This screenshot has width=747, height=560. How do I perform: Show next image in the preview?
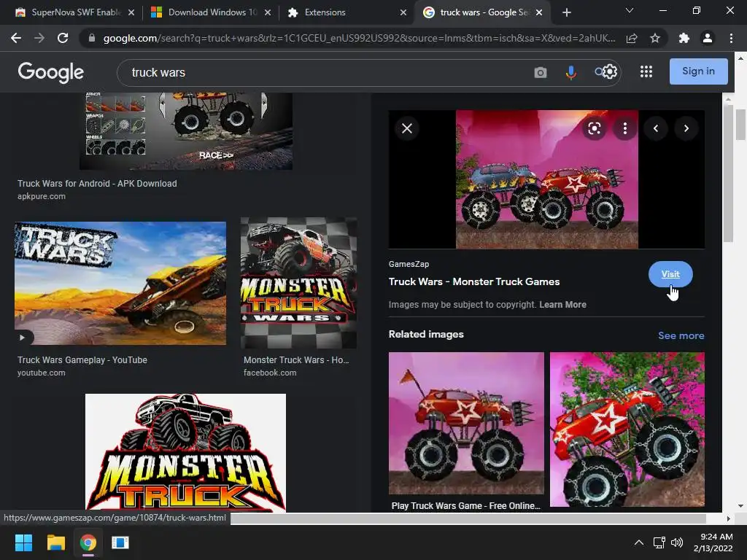pos(686,128)
